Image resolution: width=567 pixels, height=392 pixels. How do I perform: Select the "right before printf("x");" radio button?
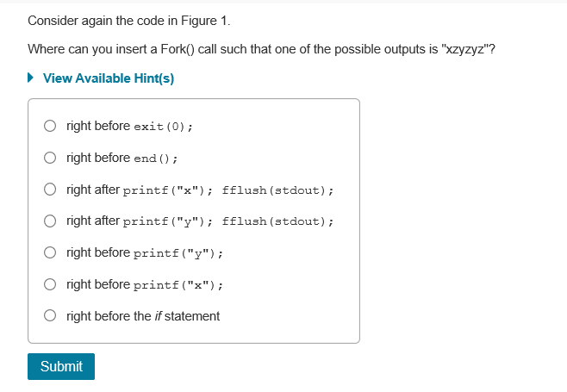click(x=51, y=284)
